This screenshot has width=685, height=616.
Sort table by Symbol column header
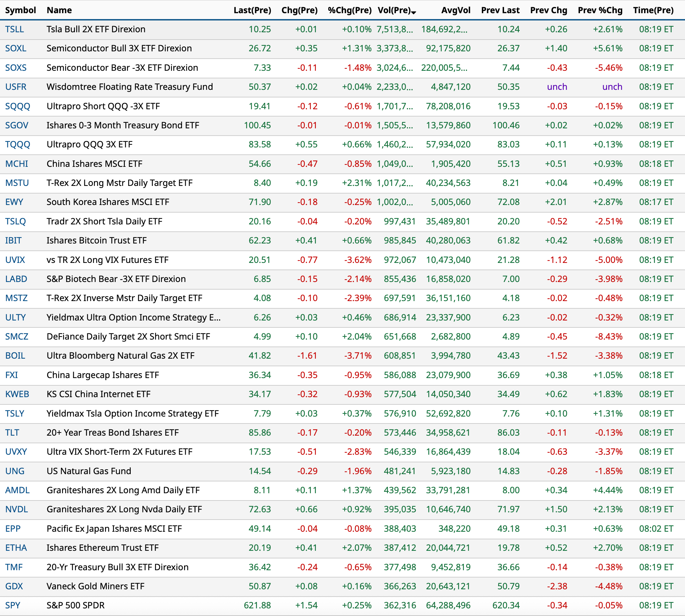click(x=20, y=10)
